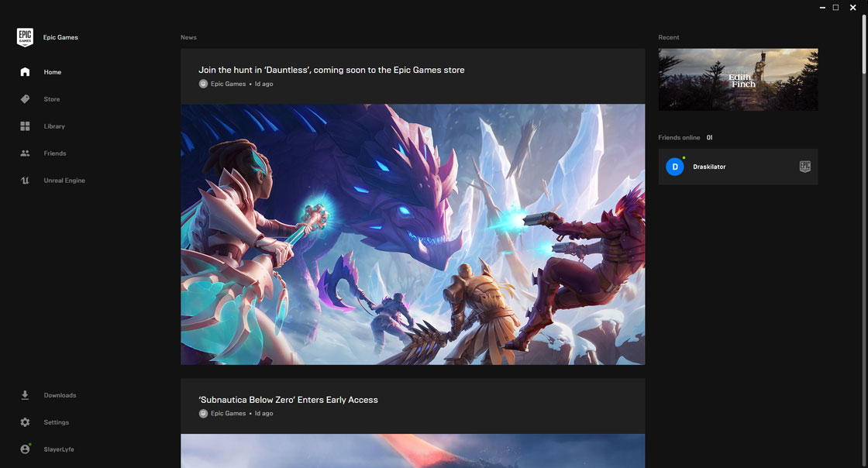Open the Subnautica Below Zero headline

point(288,400)
